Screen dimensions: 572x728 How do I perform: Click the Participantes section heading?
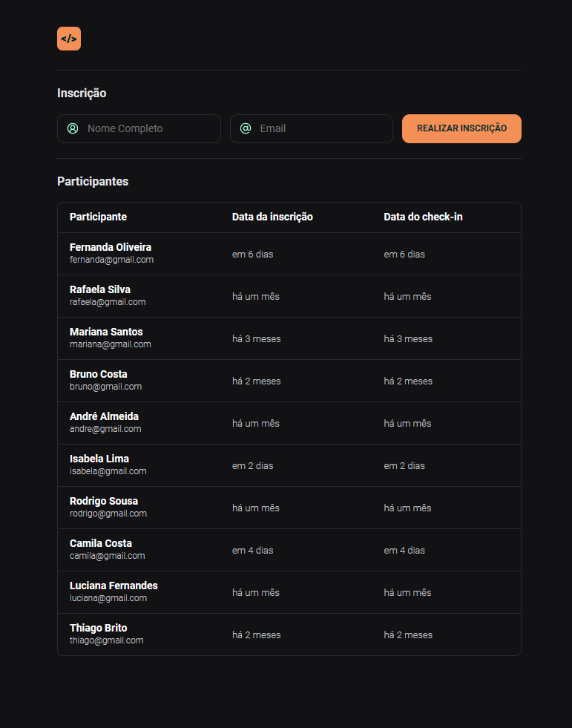click(x=93, y=182)
